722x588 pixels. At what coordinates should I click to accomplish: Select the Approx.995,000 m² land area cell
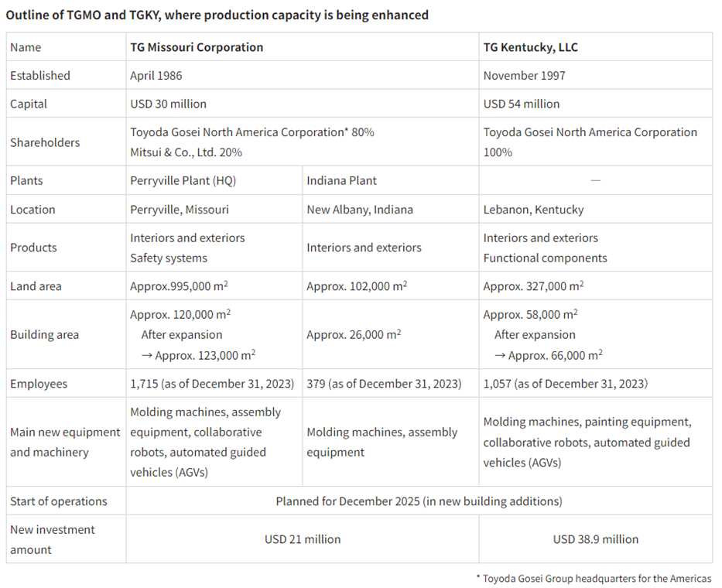(x=178, y=286)
